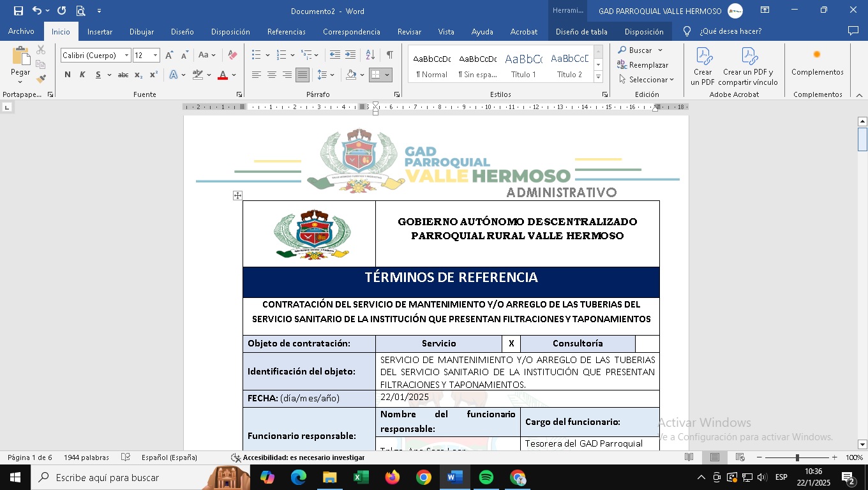Click the Sort A-Z icon
This screenshot has width=868, height=490.
click(370, 55)
